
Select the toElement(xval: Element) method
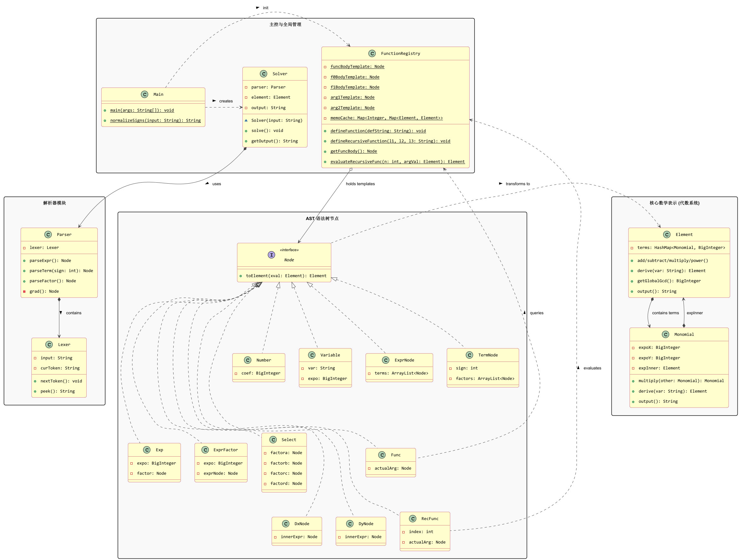click(x=286, y=276)
